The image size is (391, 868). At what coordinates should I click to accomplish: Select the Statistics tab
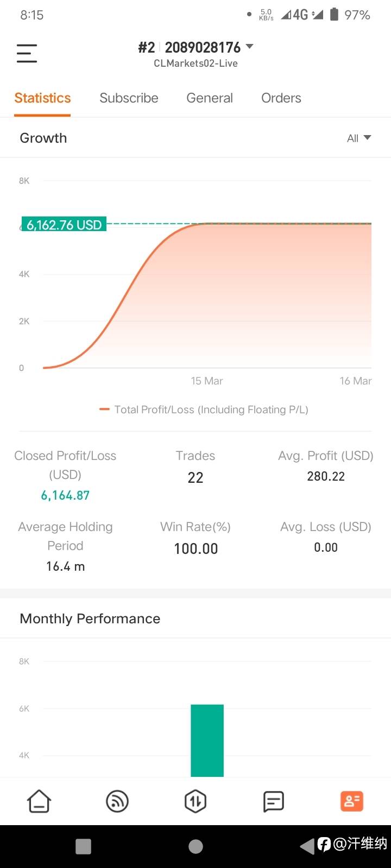42,98
